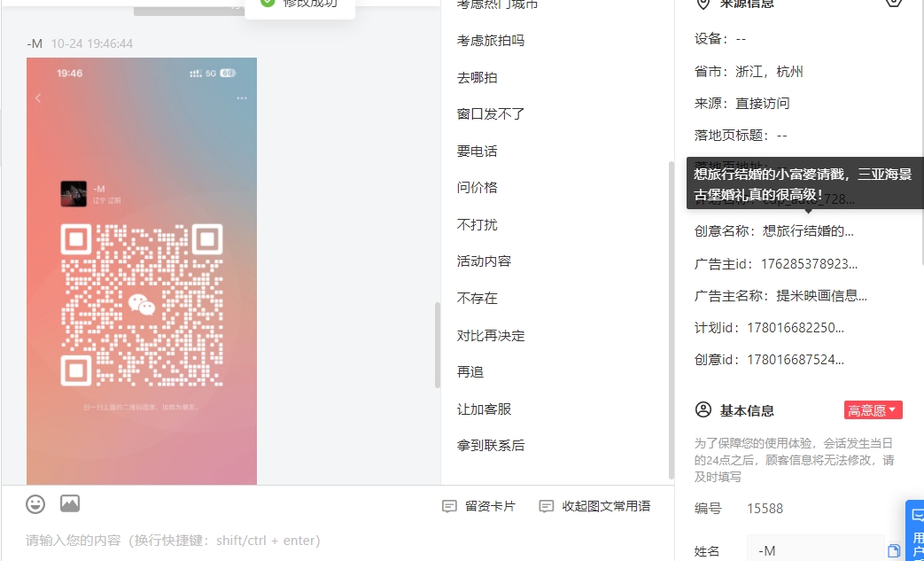Open the 高意愿 intention dropdown
The image size is (924, 561).
pyautogui.click(x=873, y=410)
